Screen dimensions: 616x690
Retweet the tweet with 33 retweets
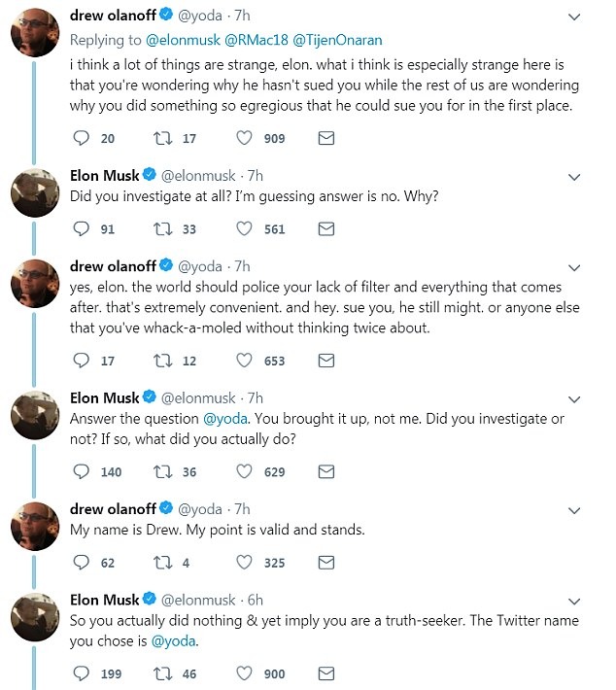162,229
